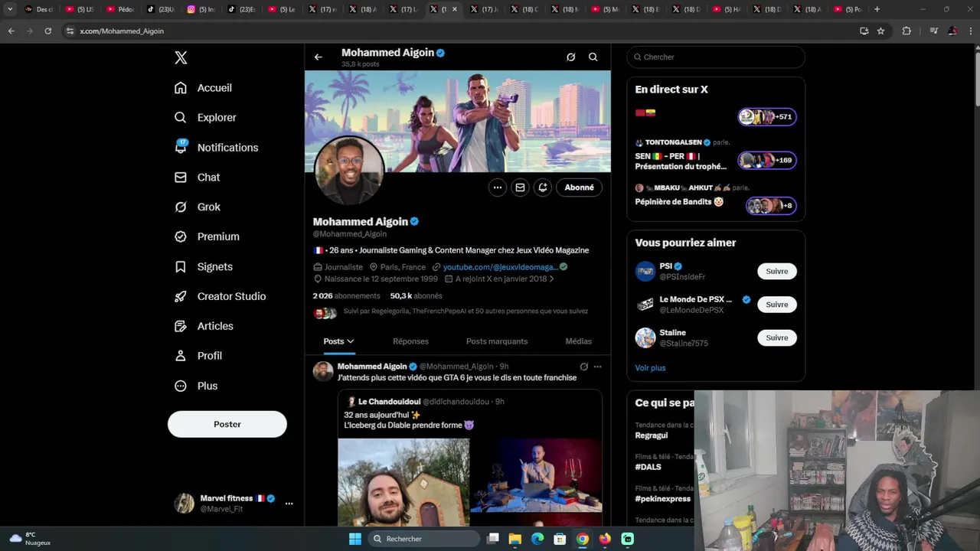Reload the page in Chrome
This screenshot has height=551, width=980.
[47, 31]
